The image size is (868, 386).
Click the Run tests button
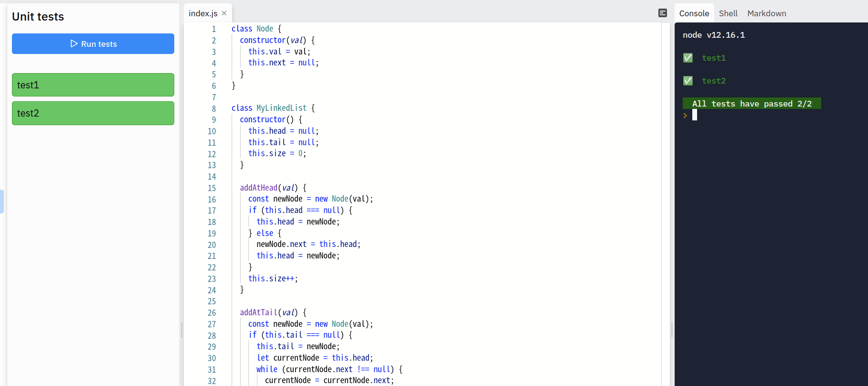click(x=93, y=44)
